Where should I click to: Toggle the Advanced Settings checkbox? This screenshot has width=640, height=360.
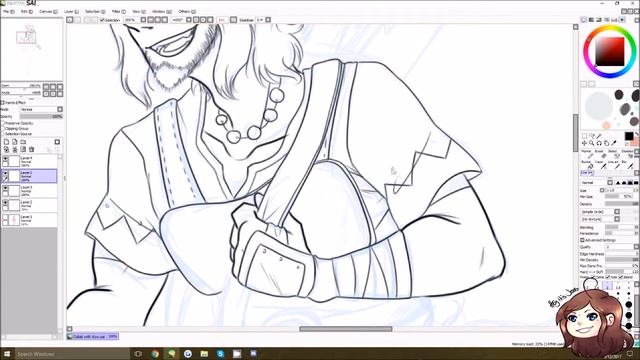[x=582, y=240]
